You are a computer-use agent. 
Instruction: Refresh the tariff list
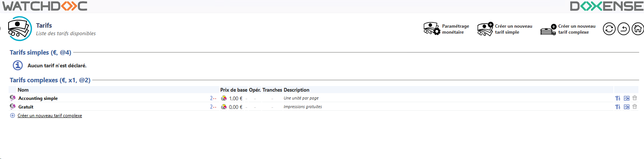(x=609, y=29)
